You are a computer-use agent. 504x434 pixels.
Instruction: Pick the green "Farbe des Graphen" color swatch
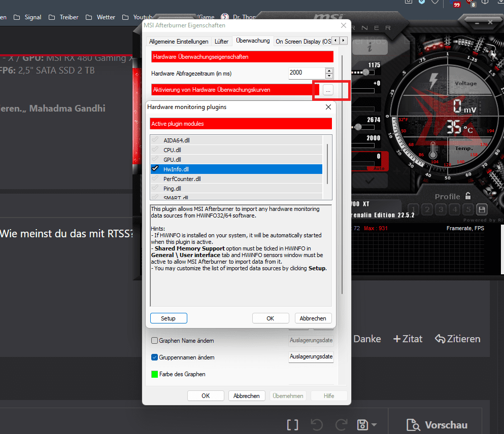tap(155, 374)
